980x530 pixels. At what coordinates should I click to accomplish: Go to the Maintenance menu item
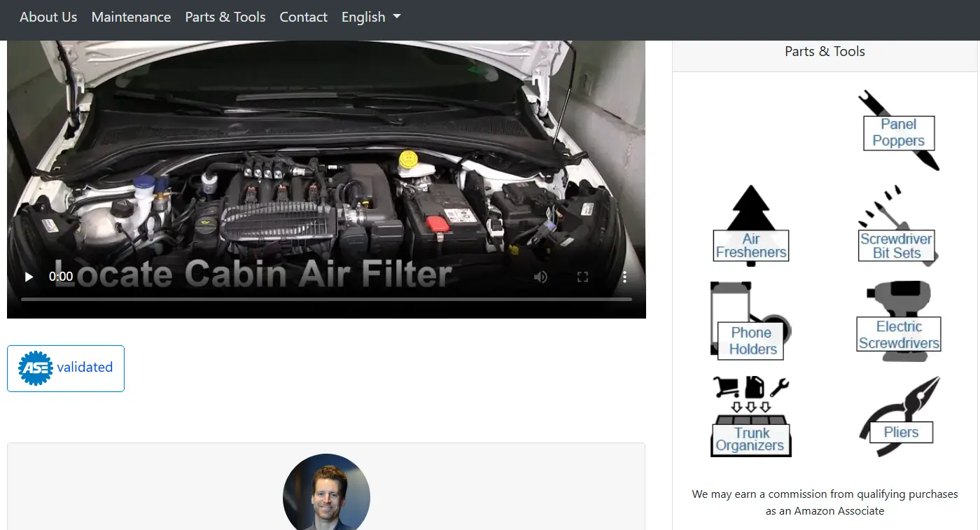click(131, 17)
